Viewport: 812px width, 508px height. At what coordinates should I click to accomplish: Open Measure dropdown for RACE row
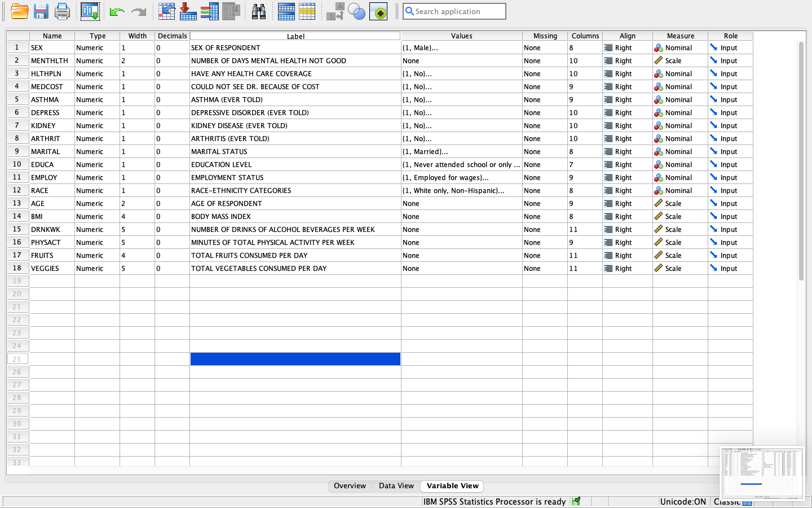[680, 190]
